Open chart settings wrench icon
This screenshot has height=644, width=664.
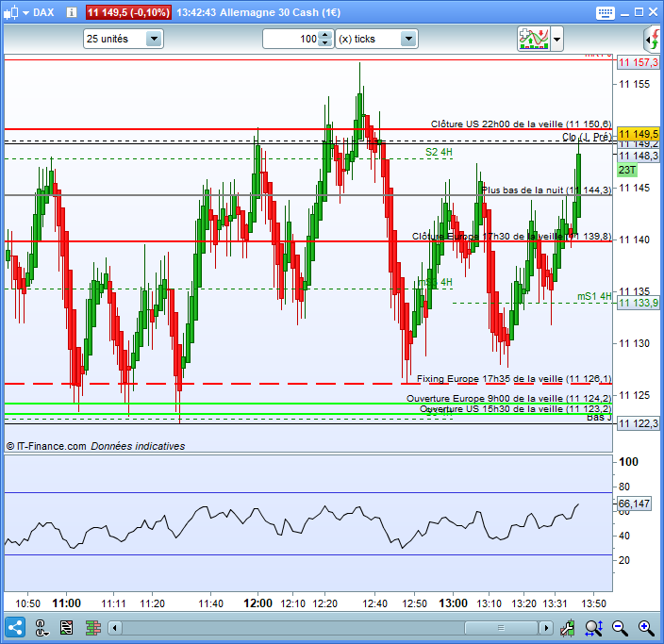click(568, 627)
